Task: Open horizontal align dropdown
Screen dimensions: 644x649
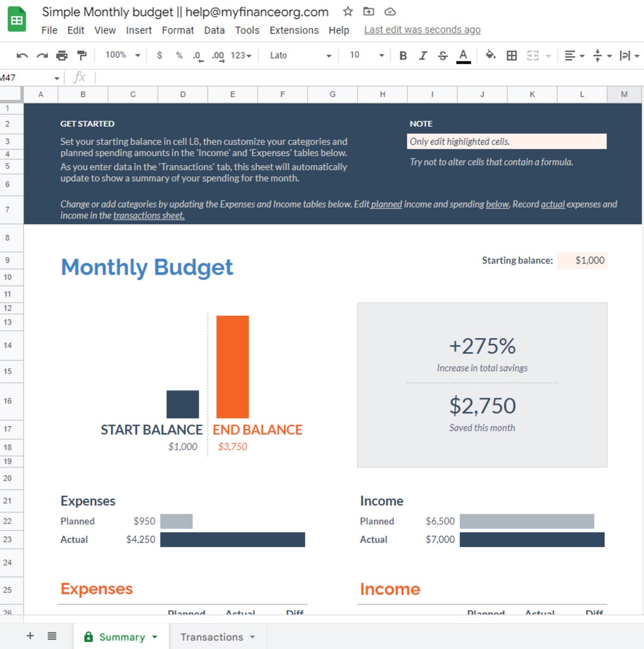Action: coord(574,55)
